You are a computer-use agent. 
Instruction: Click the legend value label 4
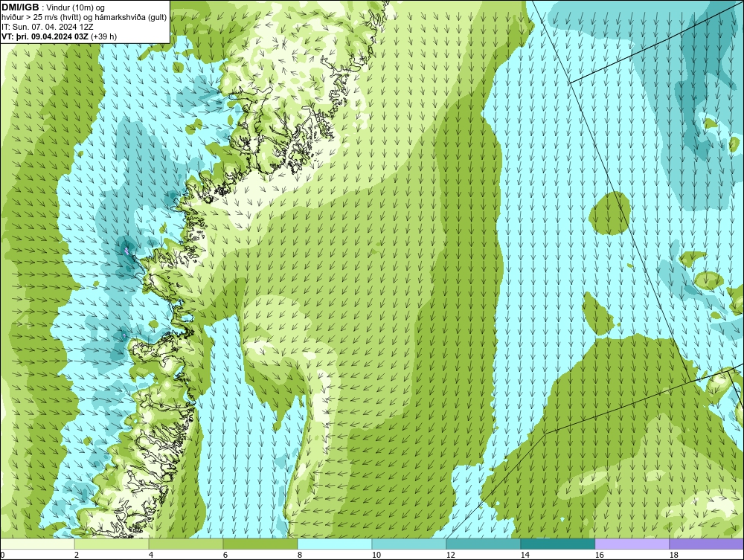(x=151, y=555)
